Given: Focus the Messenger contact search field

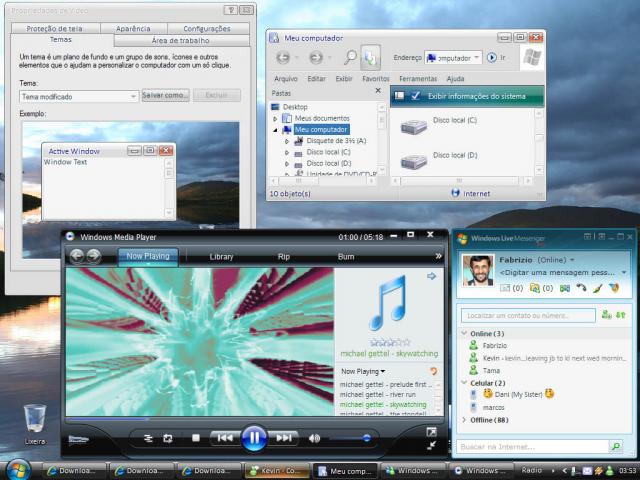Looking at the screenshot, I should click(528, 316).
